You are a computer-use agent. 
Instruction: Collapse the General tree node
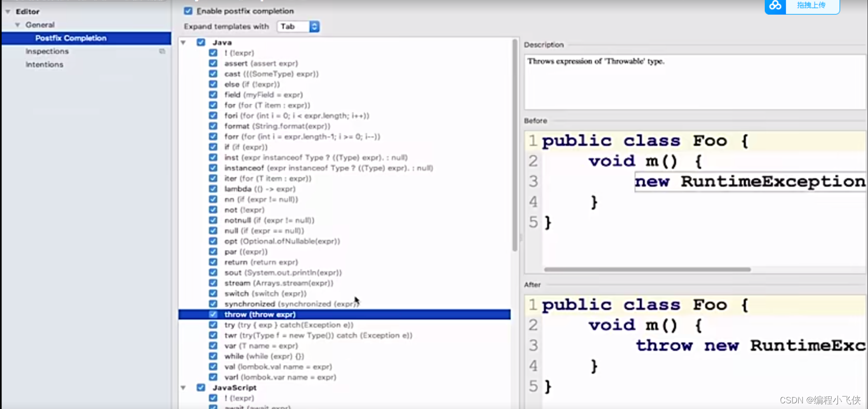17,25
